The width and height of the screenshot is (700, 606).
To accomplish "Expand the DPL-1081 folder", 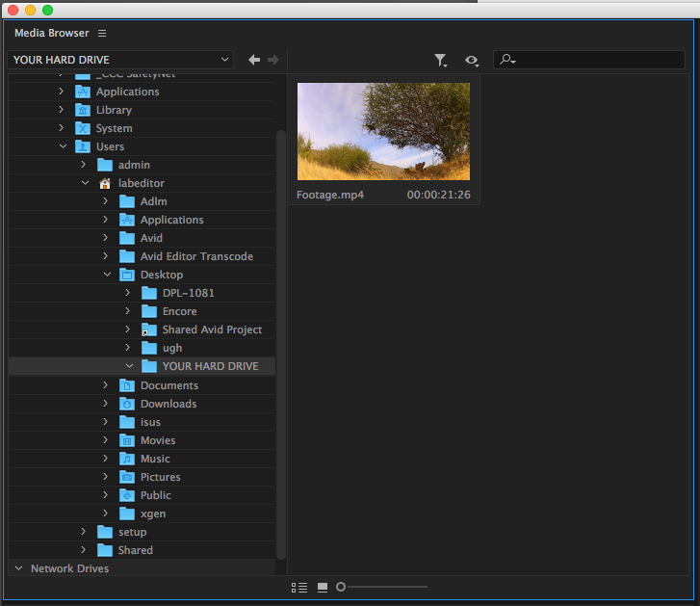I will click(129, 293).
